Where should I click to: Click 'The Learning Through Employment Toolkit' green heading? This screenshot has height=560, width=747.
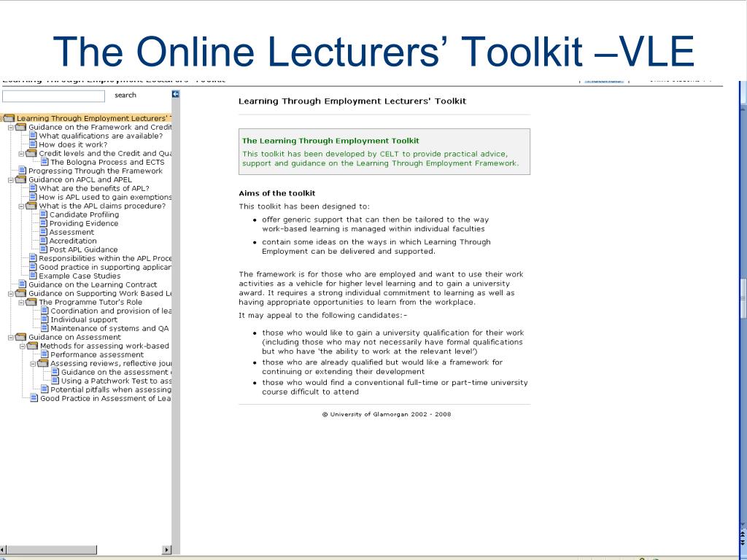[x=330, y=141]
